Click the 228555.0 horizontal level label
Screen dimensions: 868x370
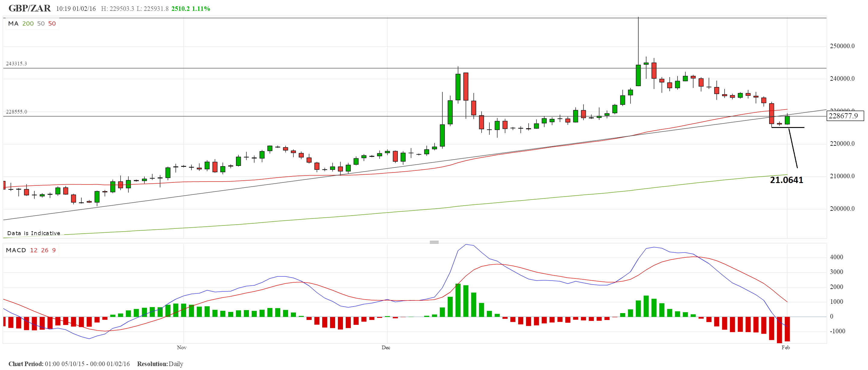pyautogui.click(x=17, y=112)
